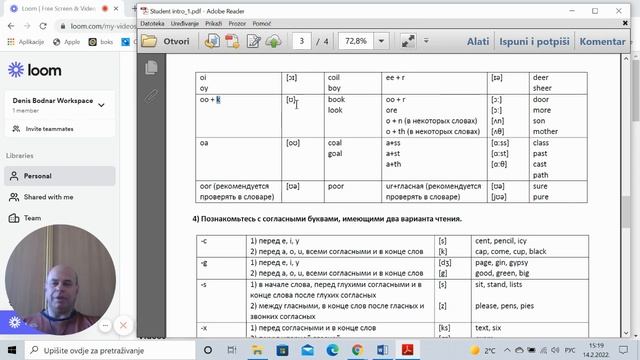Open the Komentar pane
640x360 pixels.
point(602,41)
